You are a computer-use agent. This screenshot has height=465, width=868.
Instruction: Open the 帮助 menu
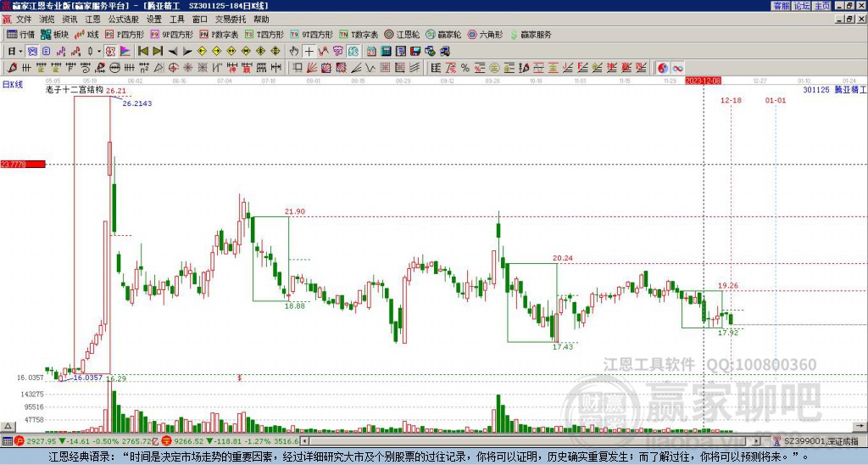point(261,20)
